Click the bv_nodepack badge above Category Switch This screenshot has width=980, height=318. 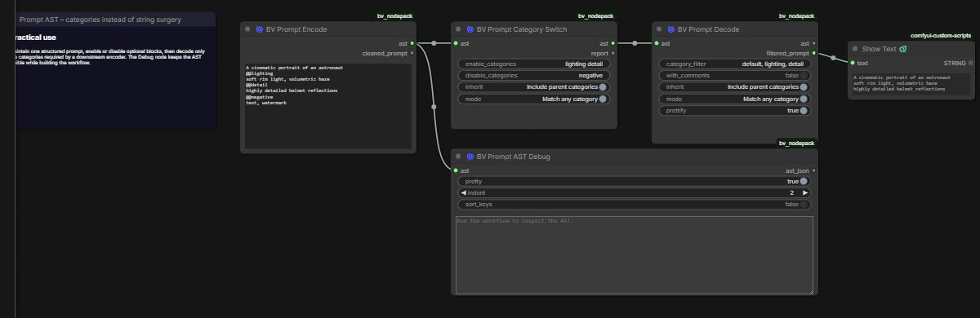tap(596, 16)
